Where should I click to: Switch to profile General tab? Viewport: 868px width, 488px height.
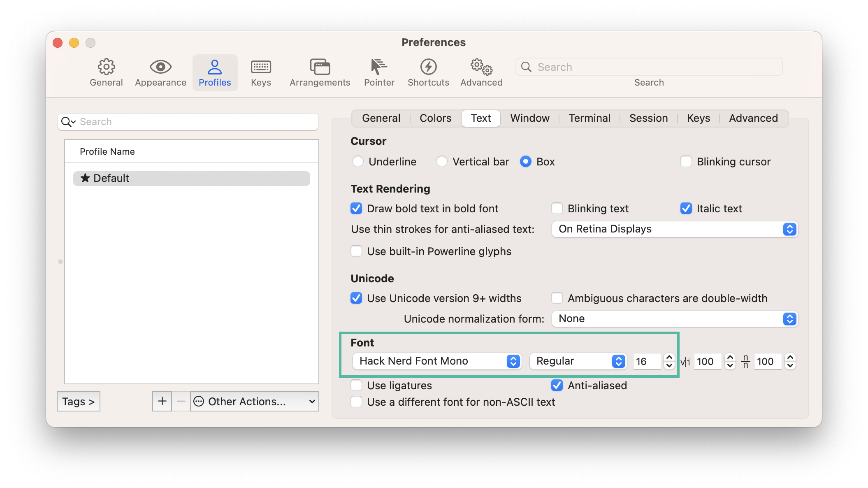(381, 119)
